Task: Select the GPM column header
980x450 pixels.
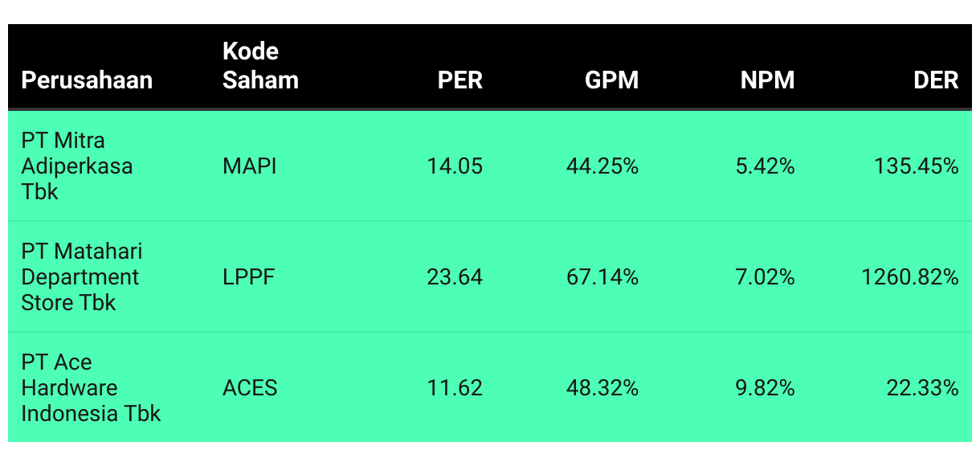Action: [x=612, y=80]
